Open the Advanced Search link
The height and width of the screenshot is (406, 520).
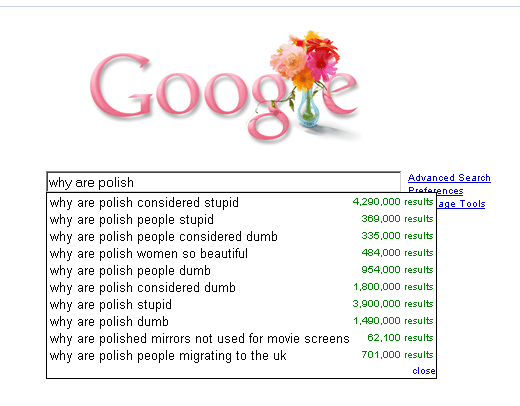(x=449, y=178)
